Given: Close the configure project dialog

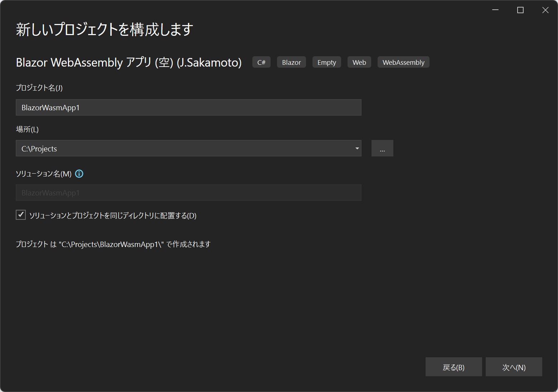Looking at the screenshot, I should tap(545, 10).
